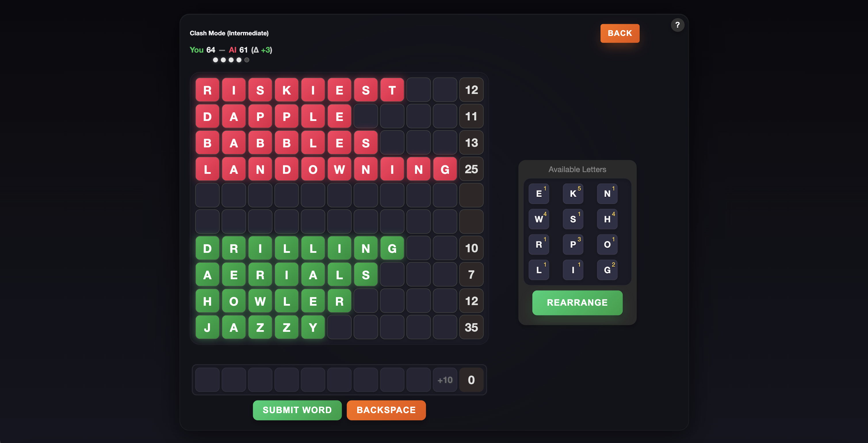The width and height of the screenshot is (868, 443).
Task: Choose the H letter tile
Action: coord(607,219)
